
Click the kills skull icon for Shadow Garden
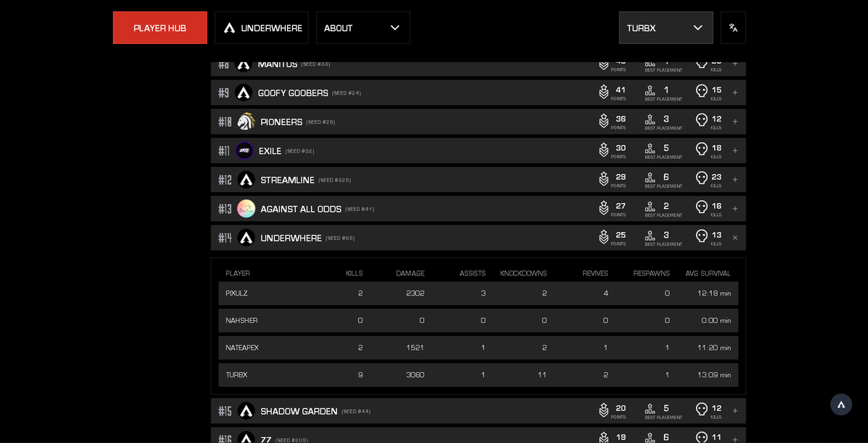702,408
